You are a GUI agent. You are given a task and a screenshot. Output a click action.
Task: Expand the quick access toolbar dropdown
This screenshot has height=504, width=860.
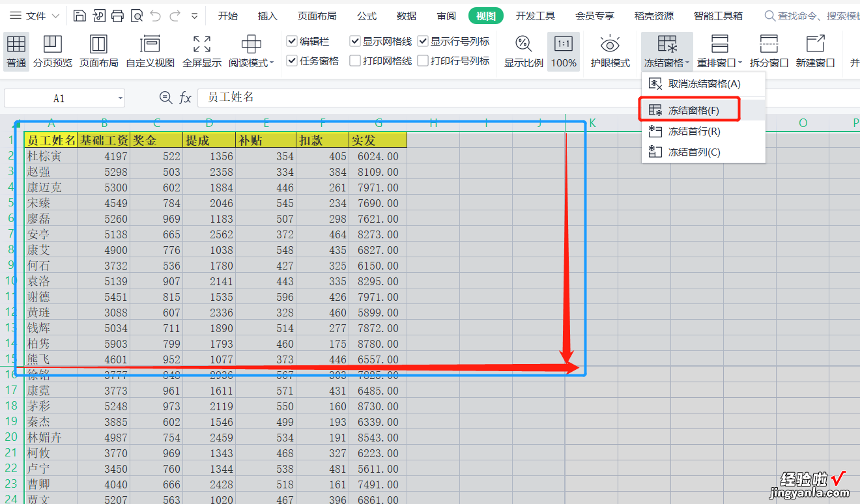[195, 16]
